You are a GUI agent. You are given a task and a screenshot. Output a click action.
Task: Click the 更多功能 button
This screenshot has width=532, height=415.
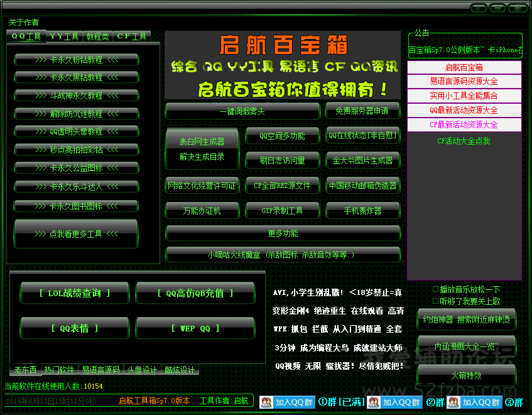[x=283, y=233]
